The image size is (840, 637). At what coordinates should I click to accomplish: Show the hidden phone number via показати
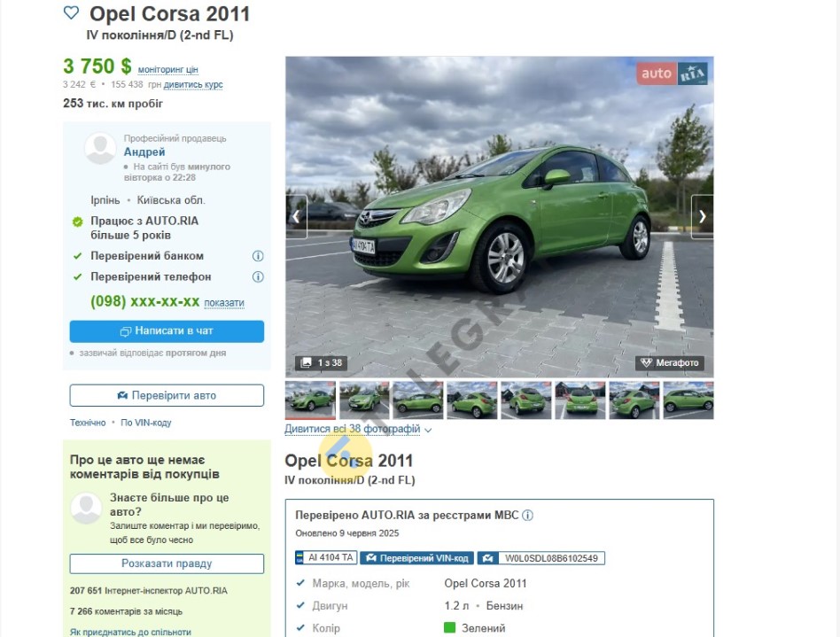[x=224, y=303]
